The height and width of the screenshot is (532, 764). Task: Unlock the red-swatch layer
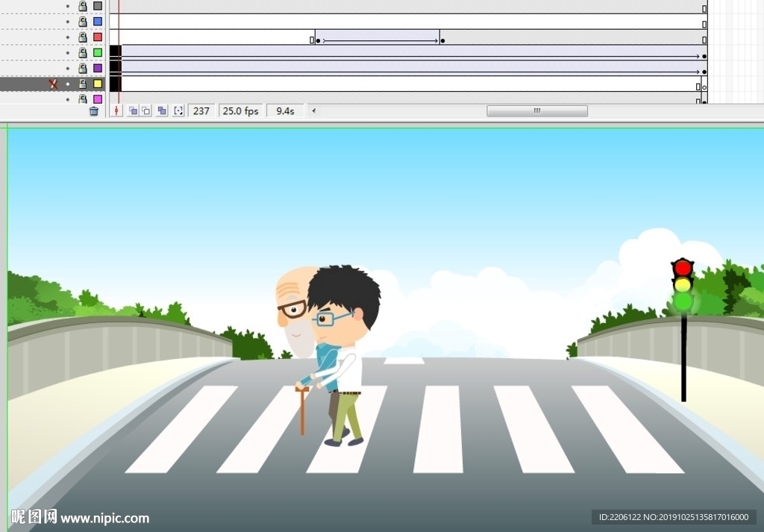(x=83, y=37)
